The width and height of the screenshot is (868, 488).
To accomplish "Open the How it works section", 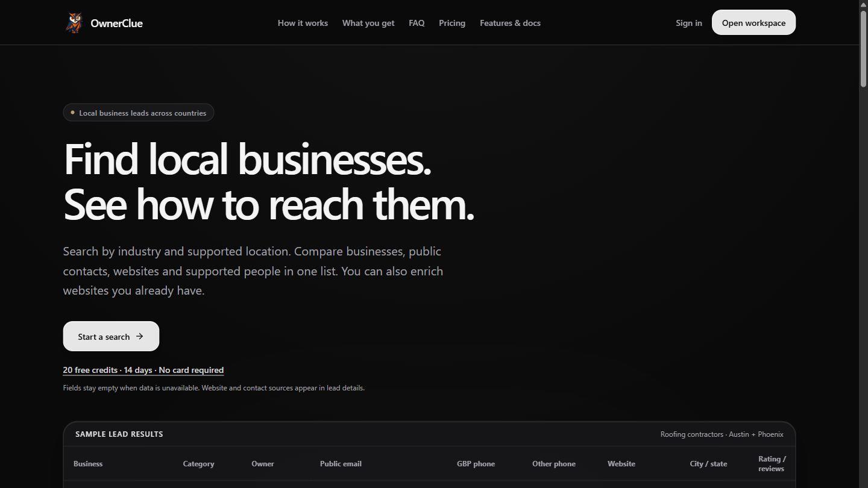I will 303,23.
